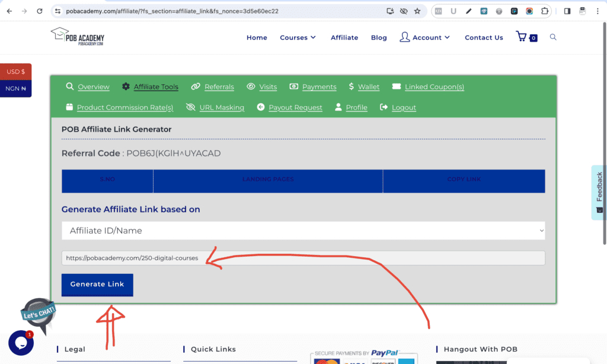Screen dimensions: 607x364
Task: Open the Home menu item
Action: [x=257, y=37]
